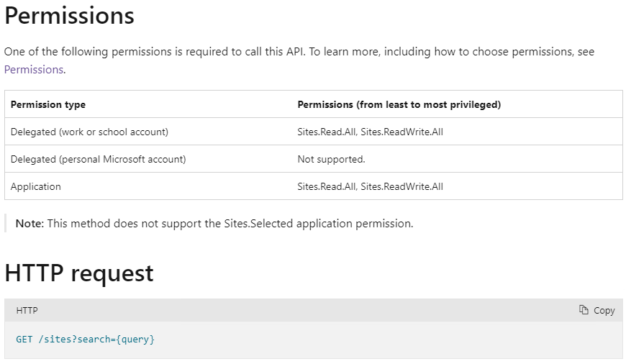Click the {query} placeholder in code

(x=135, y=340)
